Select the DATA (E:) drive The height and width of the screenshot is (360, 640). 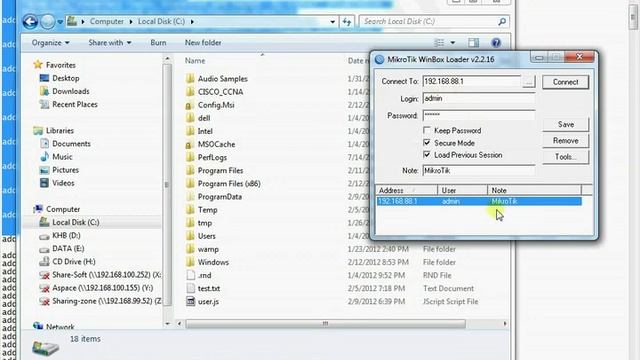68,248
